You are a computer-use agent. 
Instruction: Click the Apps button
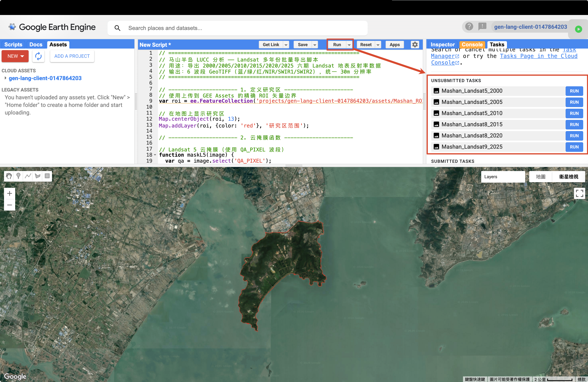[395, 45]
